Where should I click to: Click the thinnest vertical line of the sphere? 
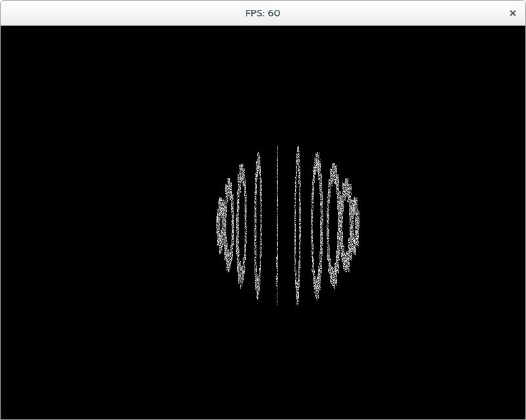pyautogui.click(x=277, y=225)
